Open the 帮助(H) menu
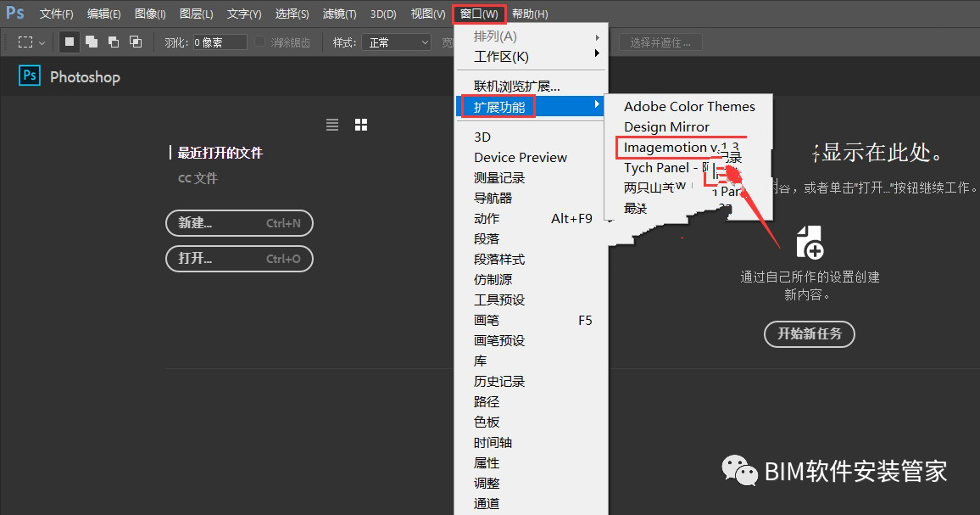The height and width of the screenshot is (515, 980). (x=530, y=14)
